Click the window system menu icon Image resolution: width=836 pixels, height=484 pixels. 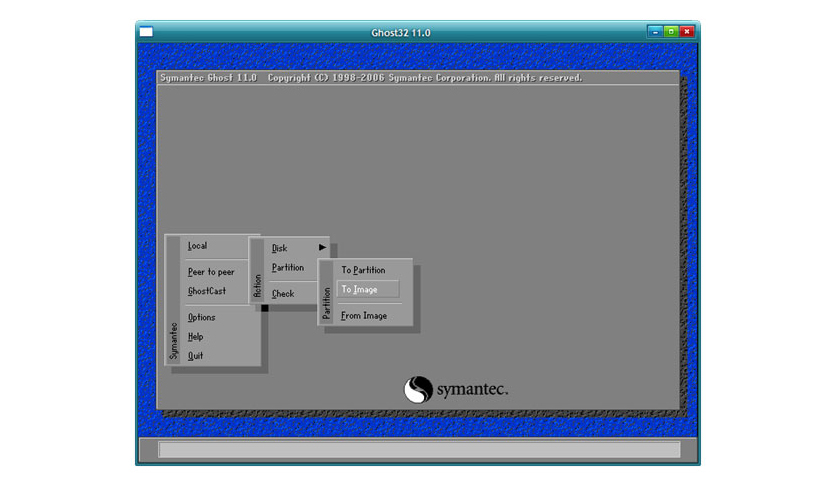click(146, 32)
